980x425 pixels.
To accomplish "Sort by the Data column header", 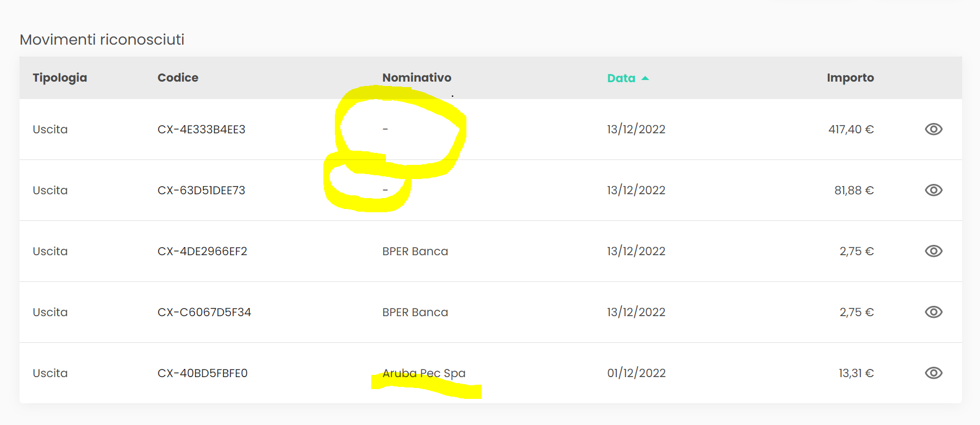I will [621, 78].
